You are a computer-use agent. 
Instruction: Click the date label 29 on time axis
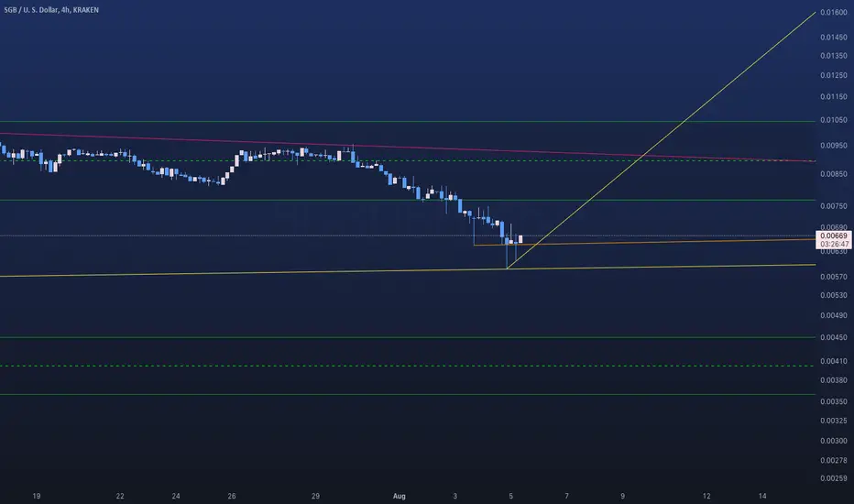pyautogui.click(x=315, y=496)
